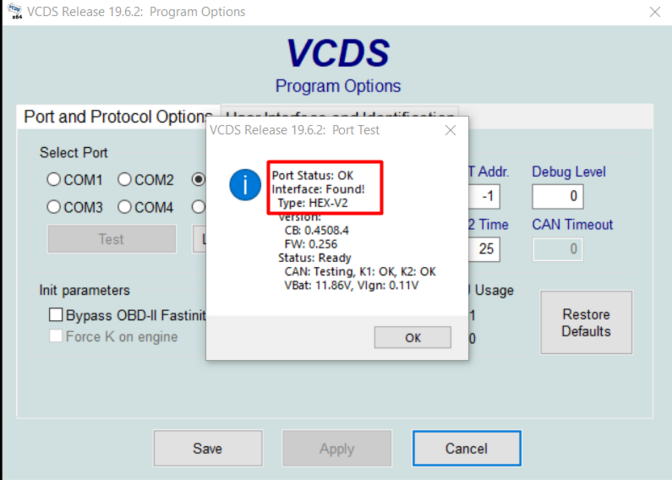The width and height of the screenshot is (672, 480).
Task: Click the CAN Timeout label
Action: pos(572,224)
